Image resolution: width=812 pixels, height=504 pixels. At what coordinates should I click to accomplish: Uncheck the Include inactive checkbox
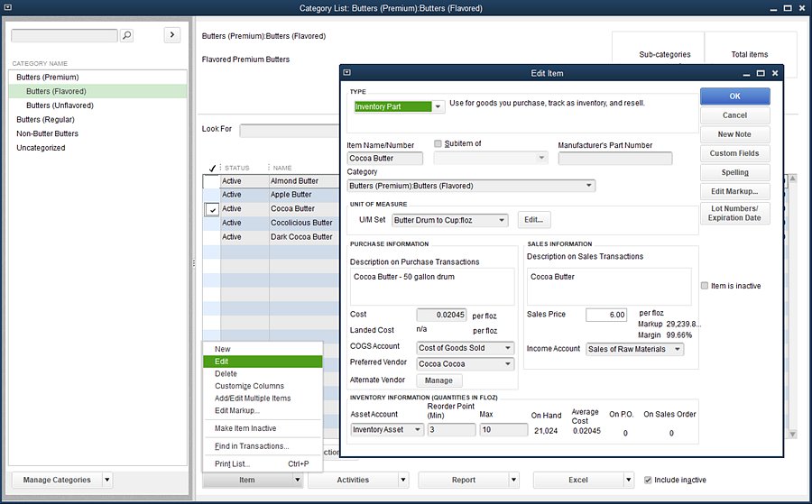pyautogui.click(x=649, y=480)
